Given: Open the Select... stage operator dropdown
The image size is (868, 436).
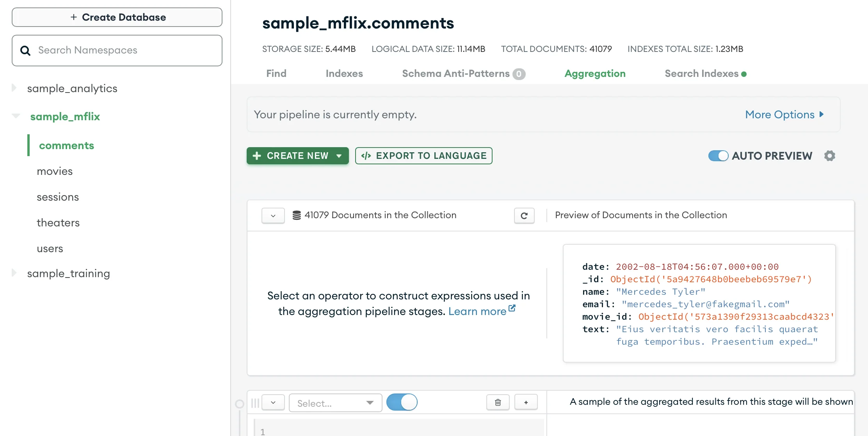Looking at the screenshot, I should 335,403.
